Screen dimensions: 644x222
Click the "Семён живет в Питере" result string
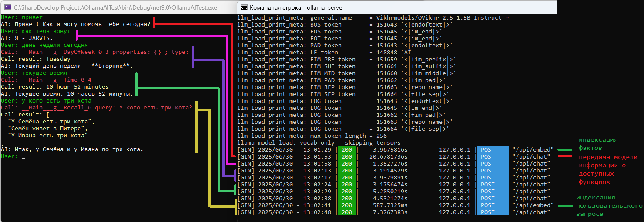pyautogui.click(x=48, y=129)
